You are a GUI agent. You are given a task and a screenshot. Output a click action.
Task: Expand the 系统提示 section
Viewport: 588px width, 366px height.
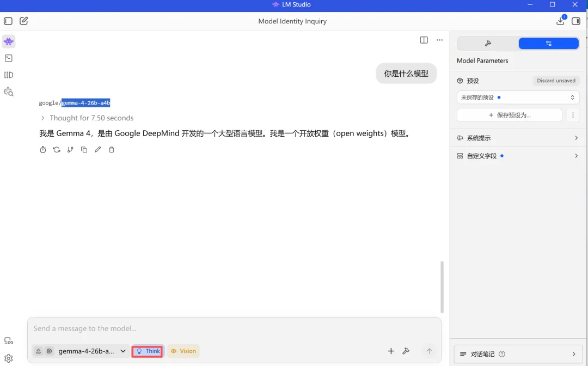click(518, 138)
